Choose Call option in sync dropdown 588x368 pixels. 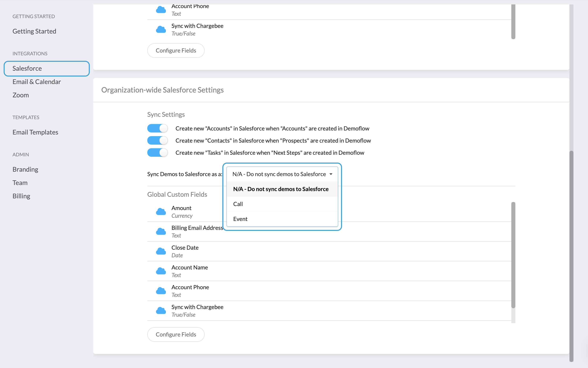(282, 204)
